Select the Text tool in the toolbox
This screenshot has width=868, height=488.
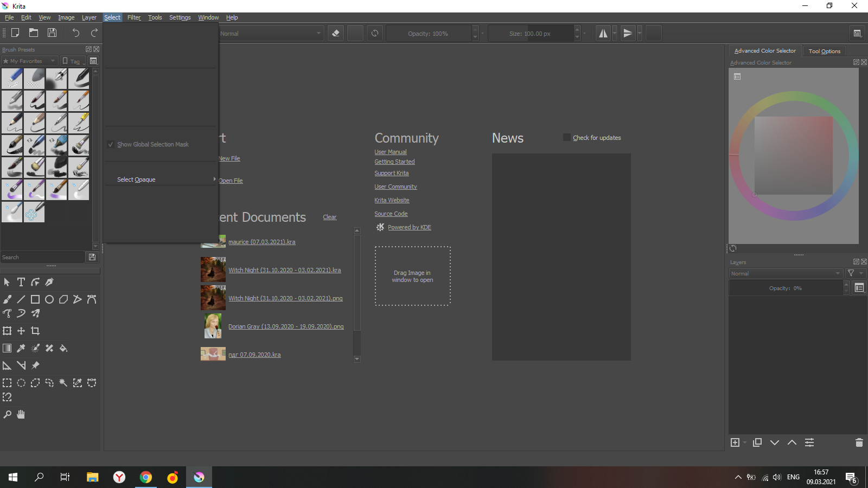point(21,282)
